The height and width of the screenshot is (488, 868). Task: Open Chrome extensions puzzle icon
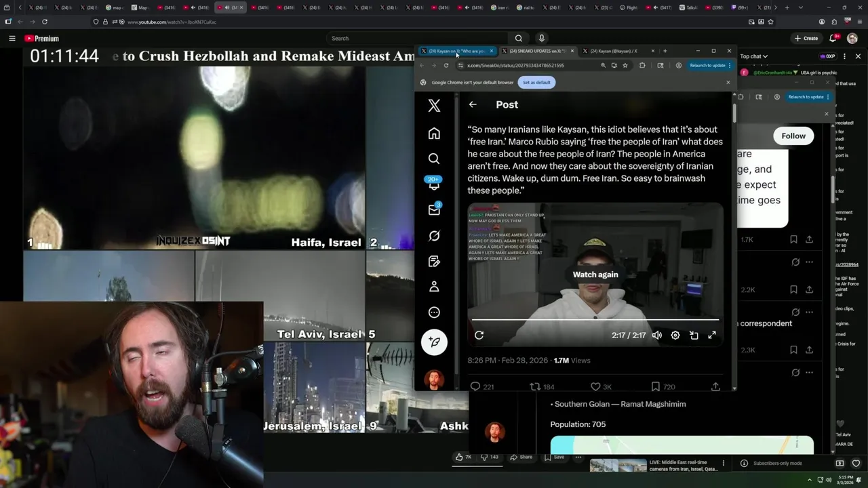642,65
